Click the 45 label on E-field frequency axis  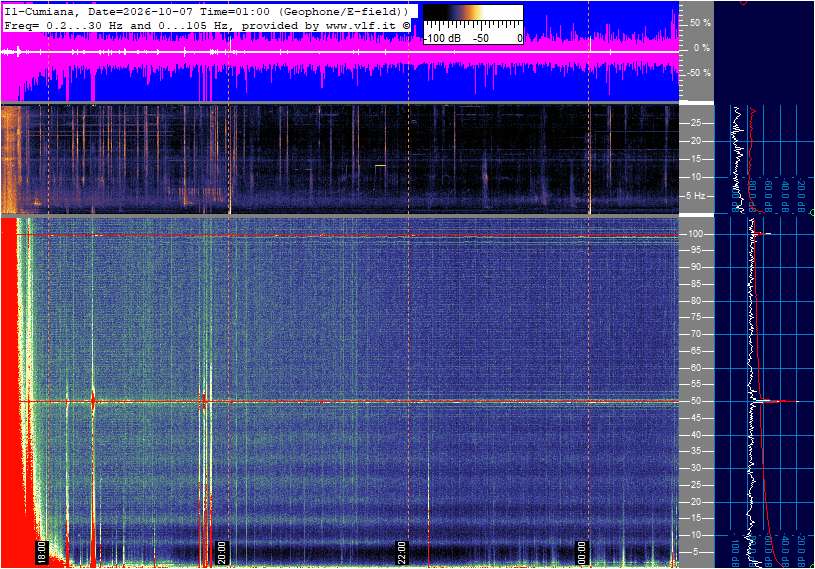(x=695, y=418)
